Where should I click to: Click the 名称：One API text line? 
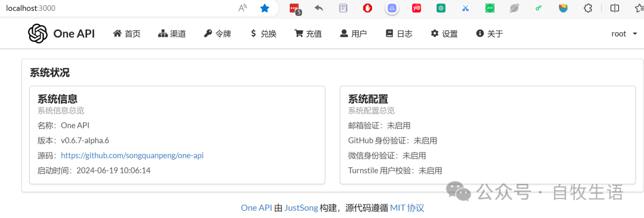pyautogui.click(x=63, y=125)
